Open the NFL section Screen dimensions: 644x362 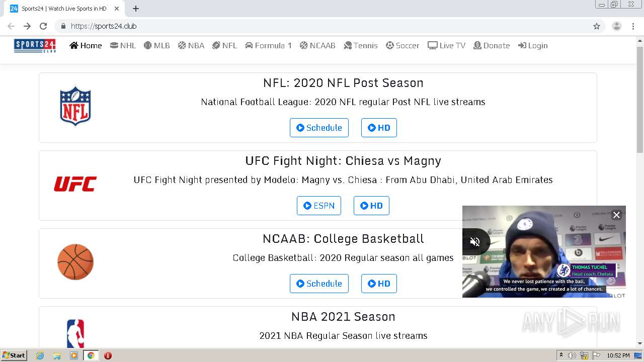[224, 45]
